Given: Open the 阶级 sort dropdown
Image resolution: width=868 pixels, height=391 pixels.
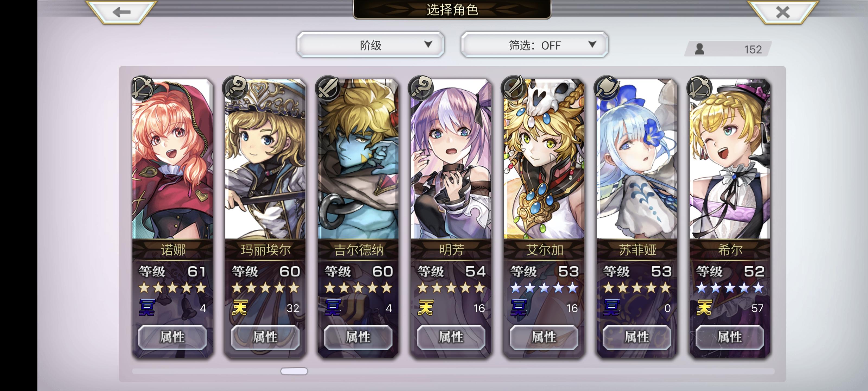Looking at the screenshot, I should (x=371, y=45).
